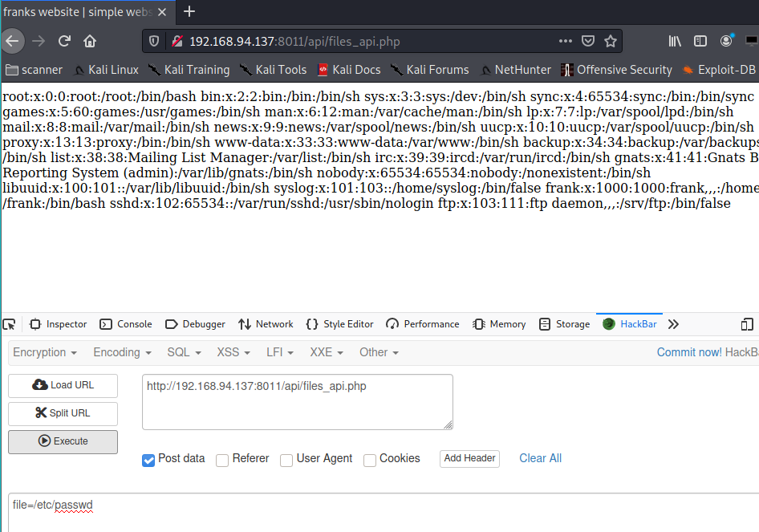Image resolution: width=759 pixels, height=532 pixels.
Task: Open the Kali Forums bookmark
Action: coord(429,70)
